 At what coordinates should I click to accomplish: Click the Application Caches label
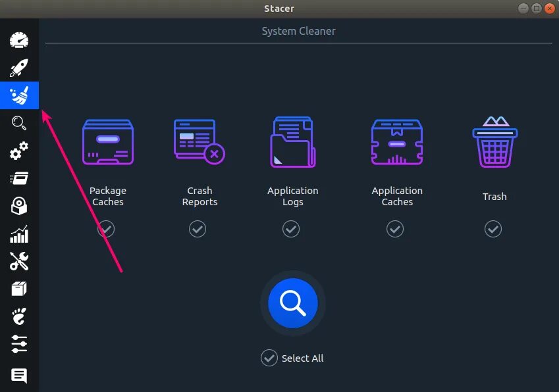click(397, 196)
